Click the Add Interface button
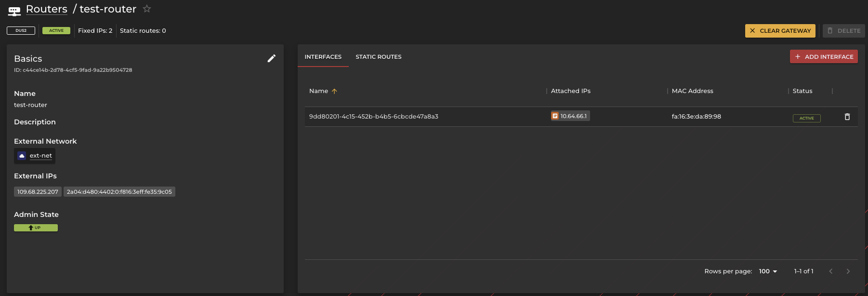868x296 pixels. point(824,57)
